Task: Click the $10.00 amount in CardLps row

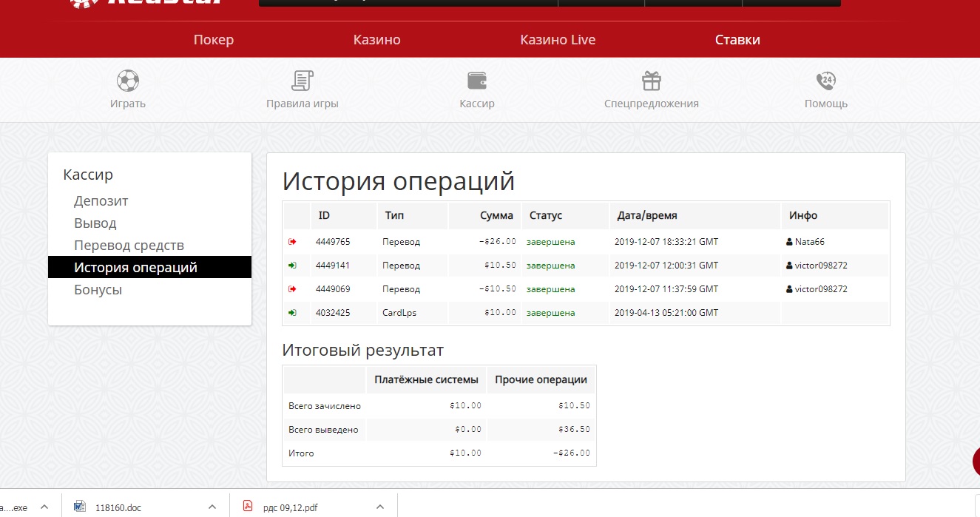Action: tap(500, 313)
